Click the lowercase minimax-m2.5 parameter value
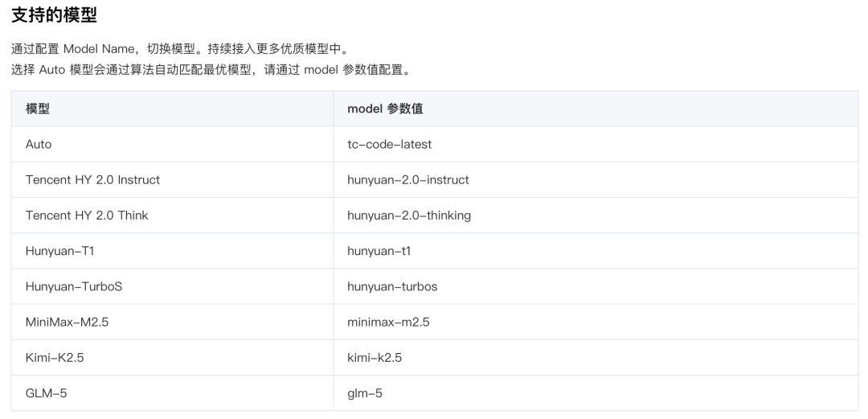Screen dimensions: 868x419 [388, 322]
